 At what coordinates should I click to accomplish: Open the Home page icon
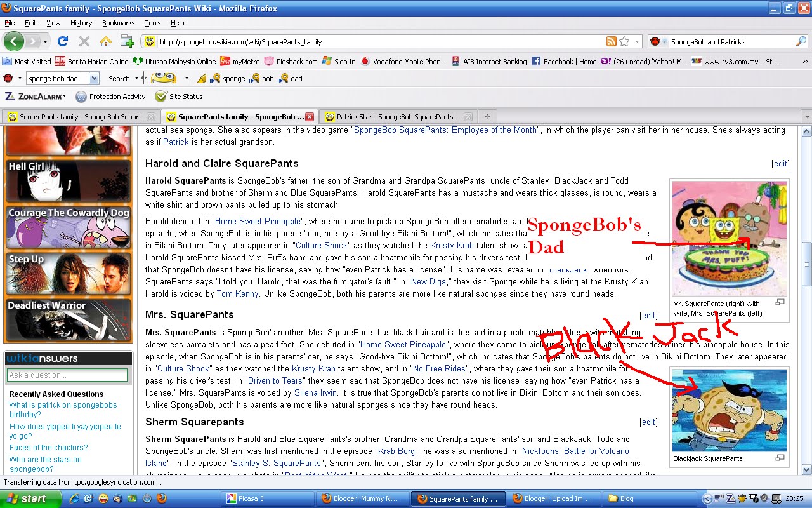tap(105, 41)
